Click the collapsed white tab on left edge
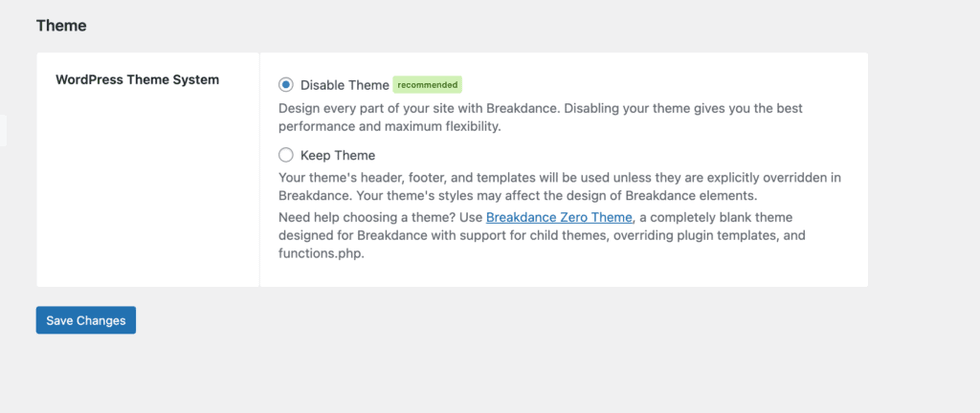 [3, 130]
